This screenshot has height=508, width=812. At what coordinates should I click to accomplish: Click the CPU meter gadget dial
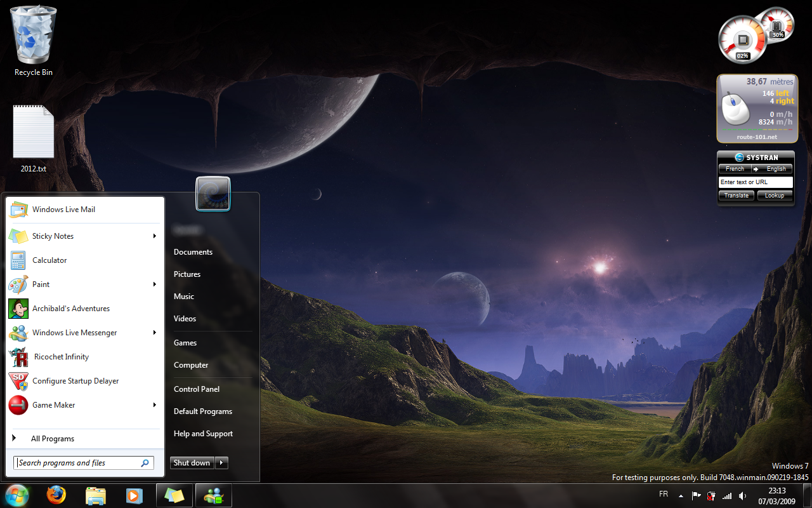pos(743,39)
